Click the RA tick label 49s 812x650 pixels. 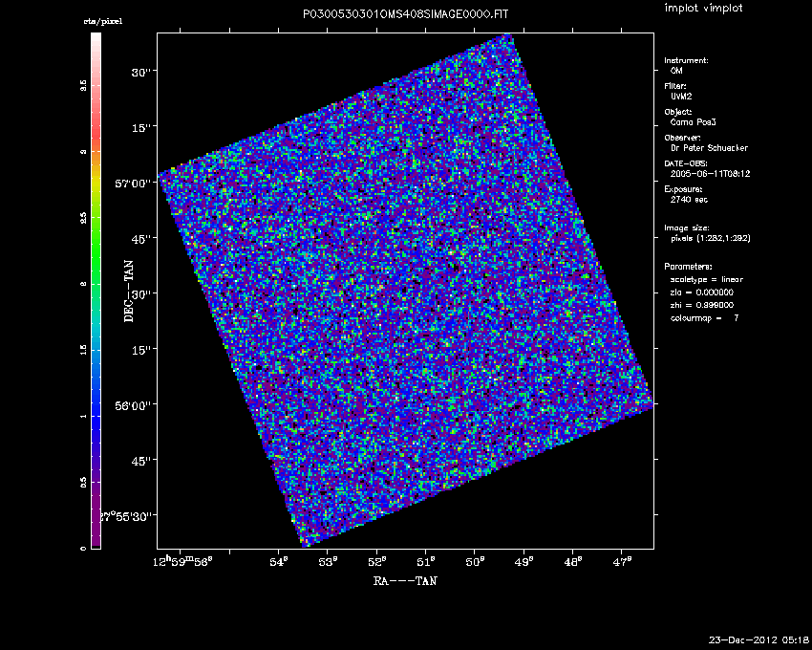click(524, 562)
